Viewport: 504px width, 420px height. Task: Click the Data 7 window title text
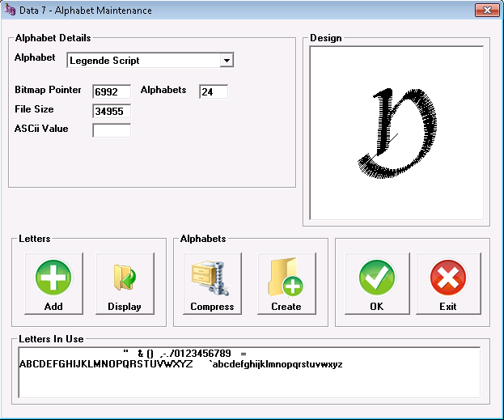[x=86, y=11]
